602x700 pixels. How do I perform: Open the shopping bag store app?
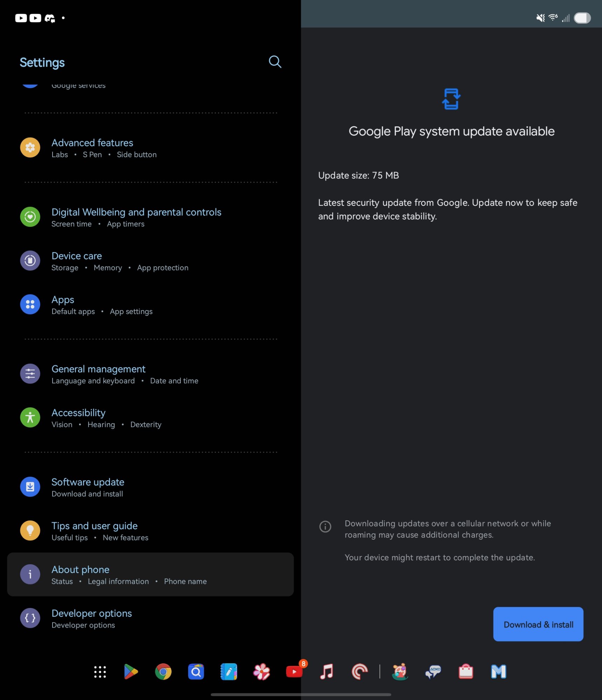pyautogui.click(x=466, y=672)
